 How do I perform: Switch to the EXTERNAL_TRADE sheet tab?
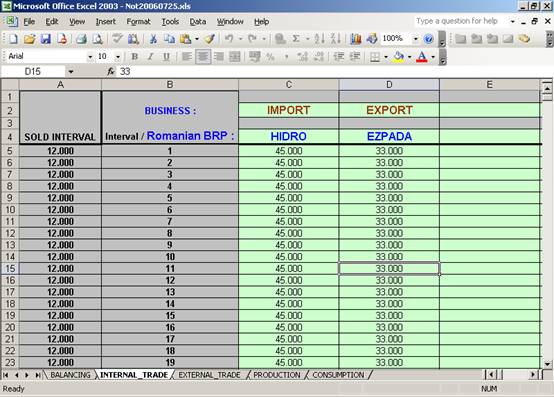click(209, 375)
